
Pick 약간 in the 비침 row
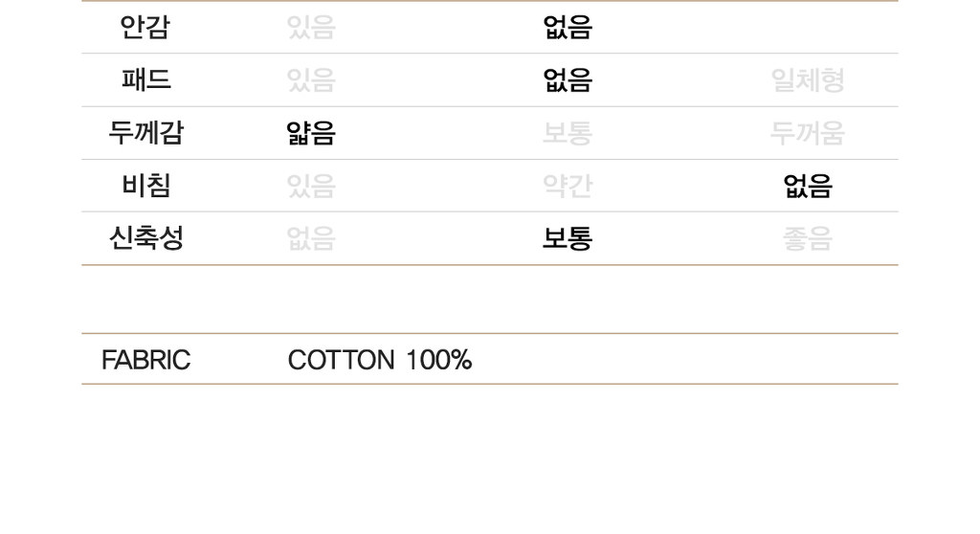(568, 186)
